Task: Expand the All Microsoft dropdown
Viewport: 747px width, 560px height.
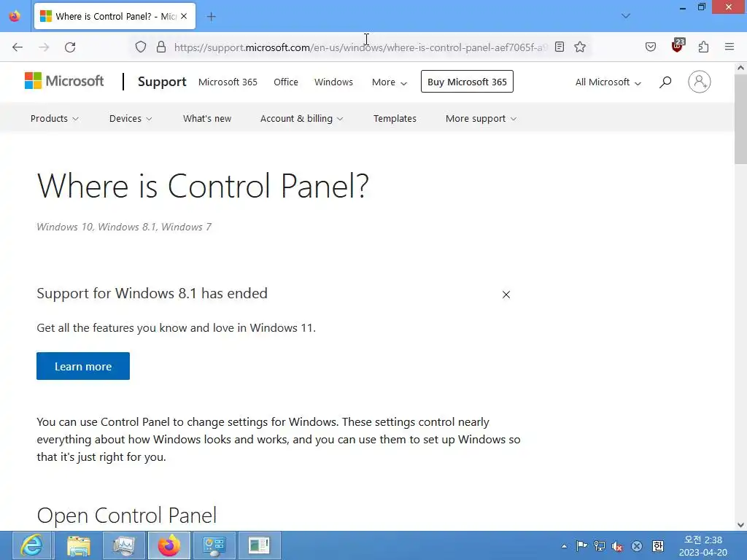Action: [x=608, y=82]
